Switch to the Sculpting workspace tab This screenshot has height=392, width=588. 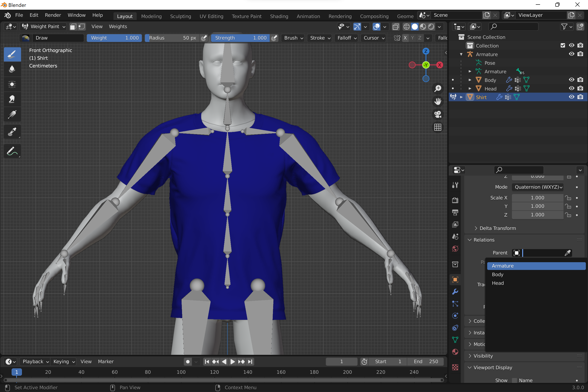click(181, 16)
